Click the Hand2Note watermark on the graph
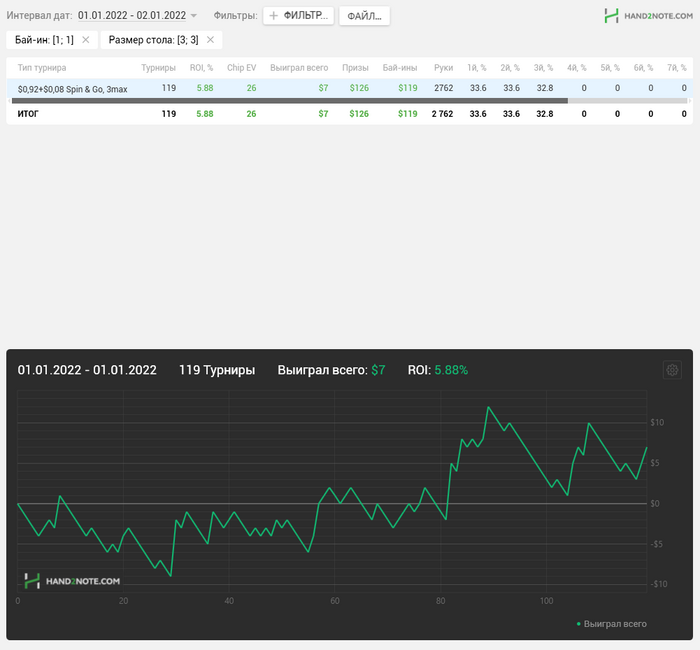The image size is (700, 650). pos(72,580)
